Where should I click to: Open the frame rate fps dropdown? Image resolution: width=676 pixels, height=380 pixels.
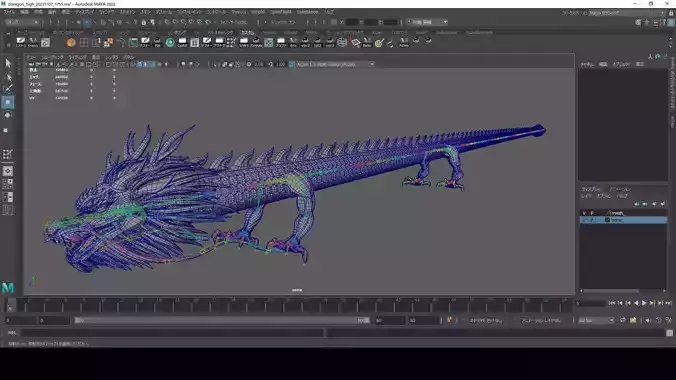[596, 320]
